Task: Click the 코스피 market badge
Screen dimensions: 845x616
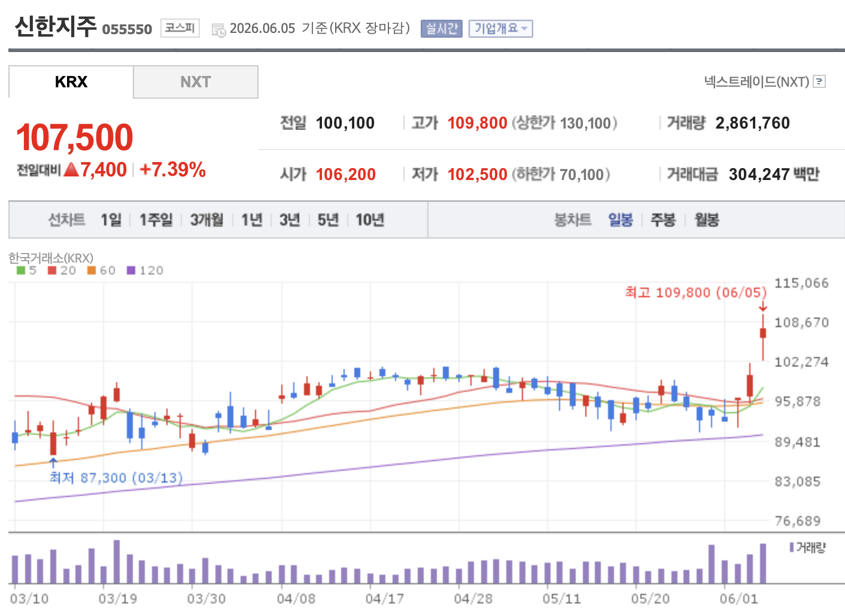Action: pyautogui.click(x=180, y=28)
